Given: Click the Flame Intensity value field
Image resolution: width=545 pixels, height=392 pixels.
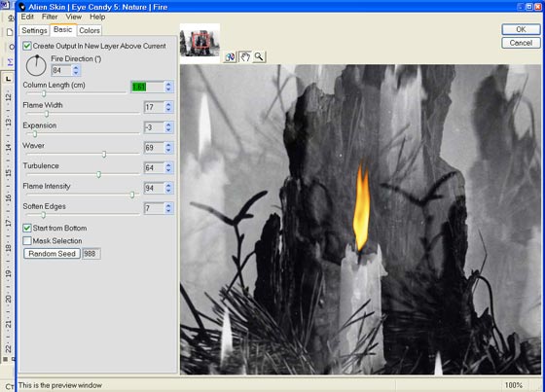Looking at the screenshot, I should (154, 188).
